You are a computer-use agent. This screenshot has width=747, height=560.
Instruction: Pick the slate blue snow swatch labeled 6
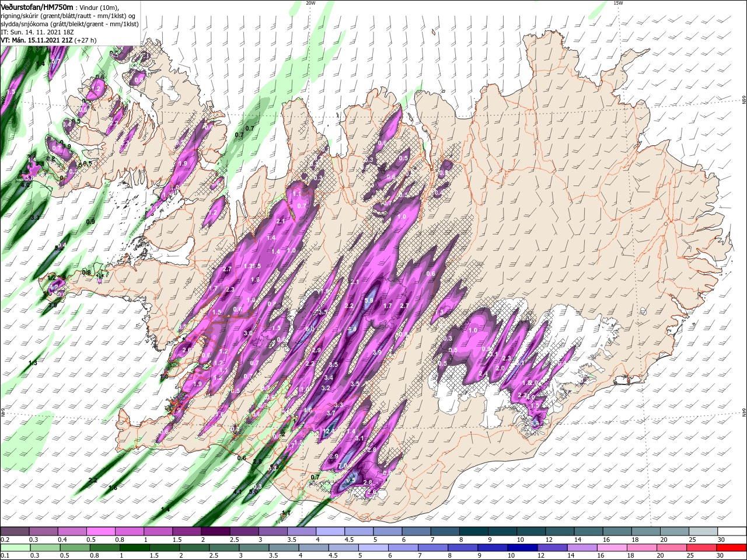tap(417, 532)
